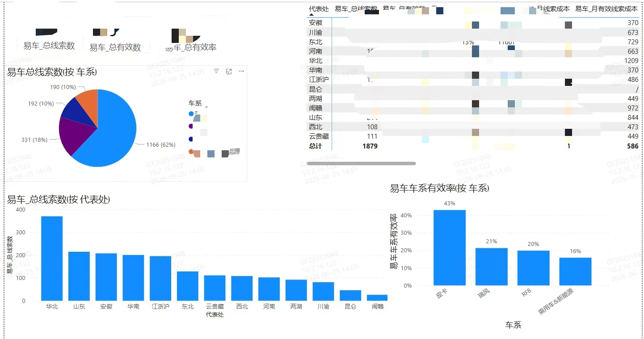This screenshot has width=644, height=339.
Task: Select the 西北 bar in 代表处 chart
Action: click(x=242, y=288)
